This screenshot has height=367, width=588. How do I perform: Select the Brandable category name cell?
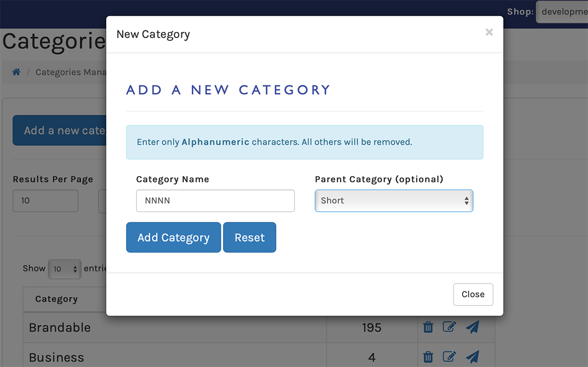[x=60, y=327]
